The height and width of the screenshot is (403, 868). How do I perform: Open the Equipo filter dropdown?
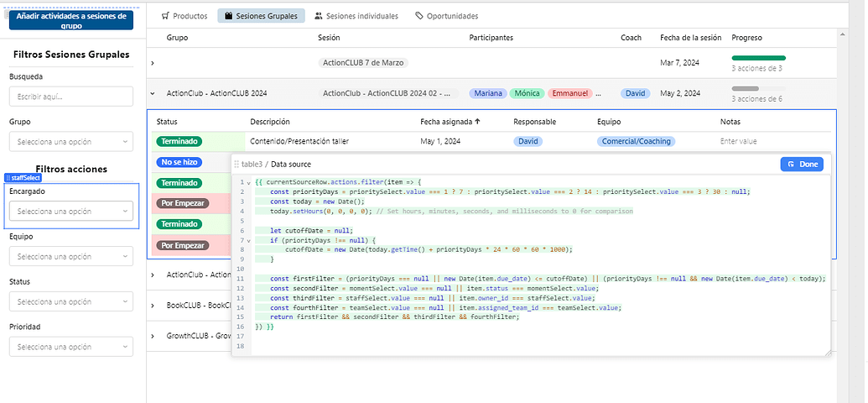click(x=70, y=257)
